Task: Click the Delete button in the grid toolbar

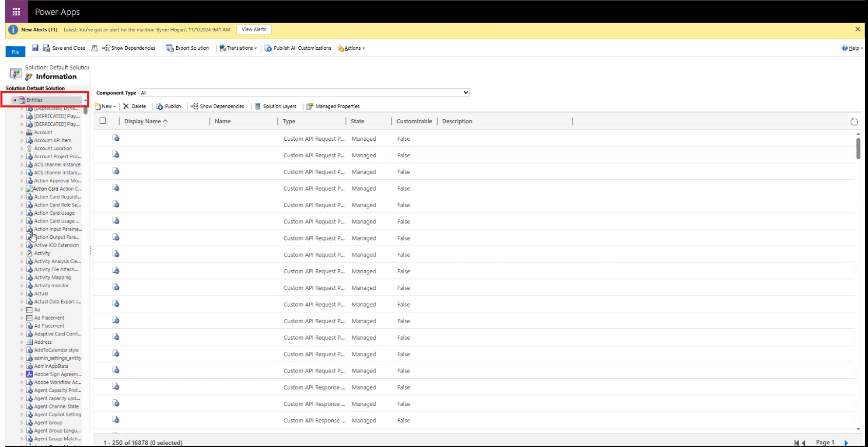Action: point(135,106)
